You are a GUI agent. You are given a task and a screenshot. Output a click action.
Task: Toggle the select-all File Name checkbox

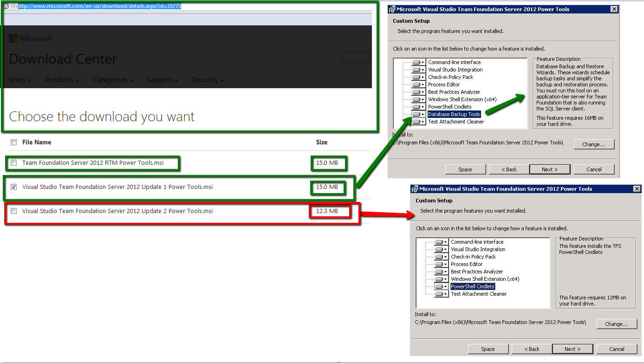point(14,143)
